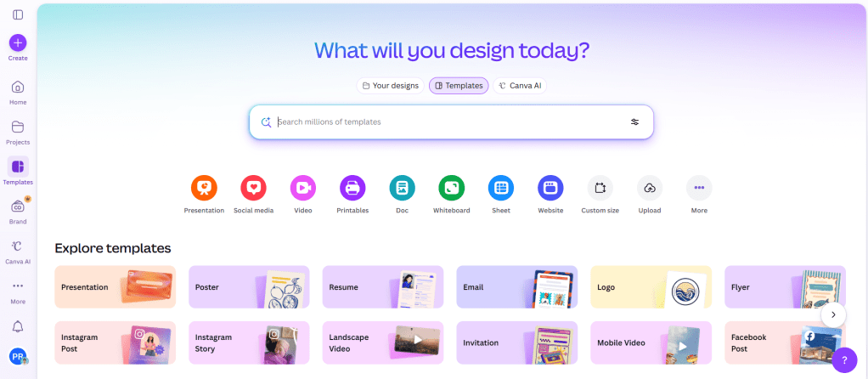Open the Resume template card
This screenshot has height=379, width=868.
pyautogui.click(x=383, y=287)
